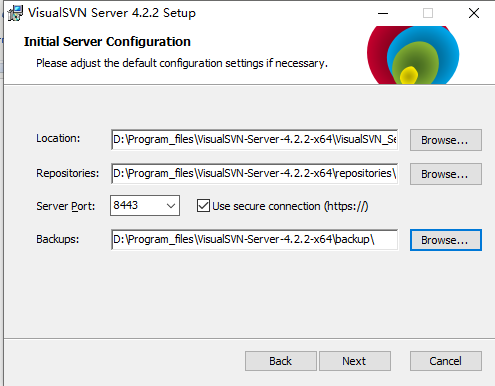Click the disabled maximize window button
Viewport: 495px width, 386px height.
428,13
